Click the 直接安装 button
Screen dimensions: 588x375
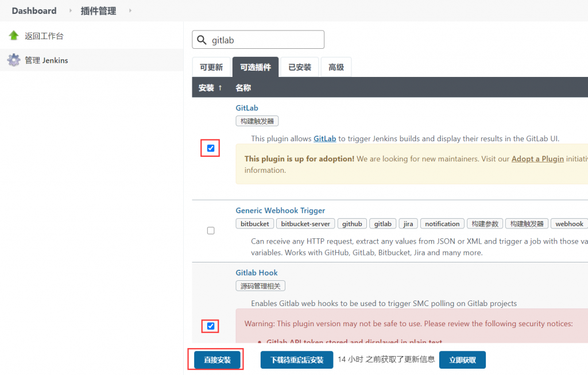pyautogui.click(x=217, y=360)
